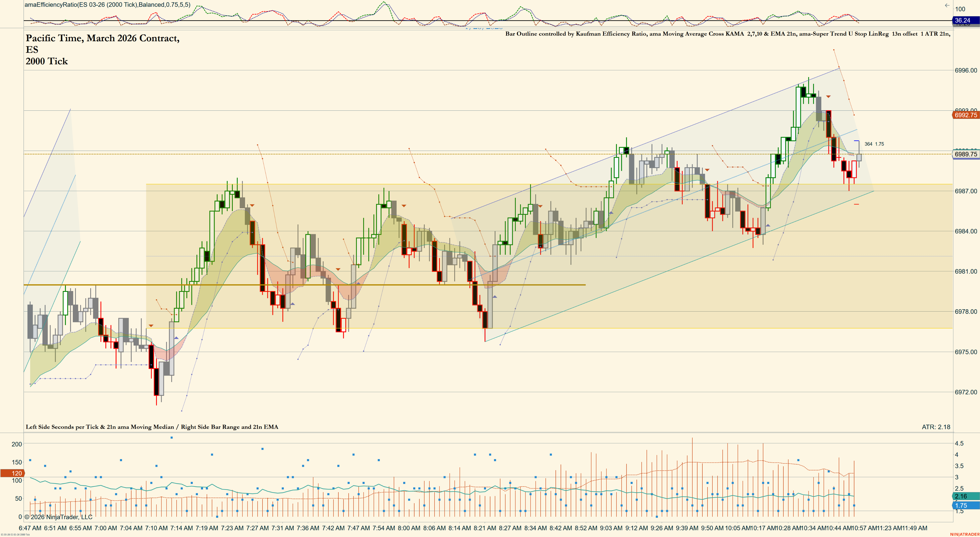980x537 pixels.
Task: Click the 6981.00 price axis label
Action: [x=966, y=272]
